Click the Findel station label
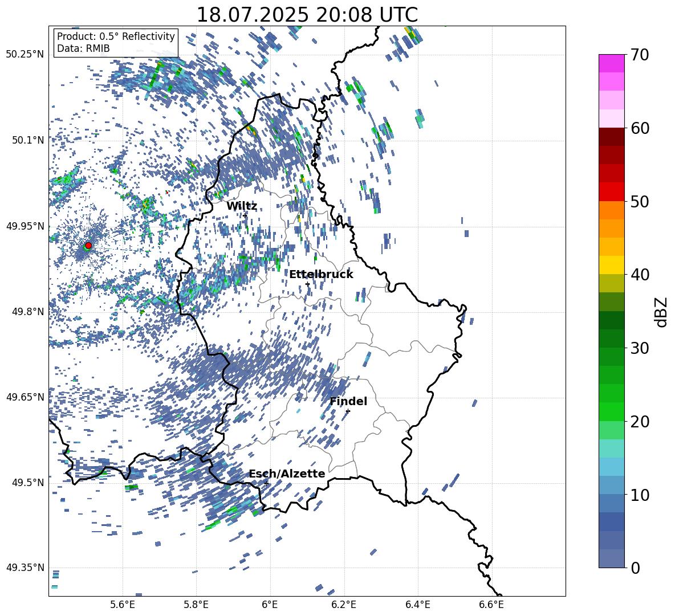The width and height of the screenshot is (675, 616). click(x=348, y=401)
